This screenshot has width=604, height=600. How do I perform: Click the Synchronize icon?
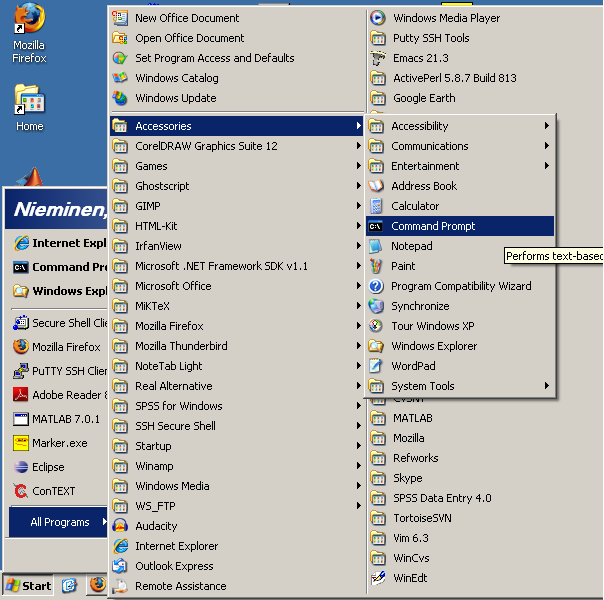376,306
